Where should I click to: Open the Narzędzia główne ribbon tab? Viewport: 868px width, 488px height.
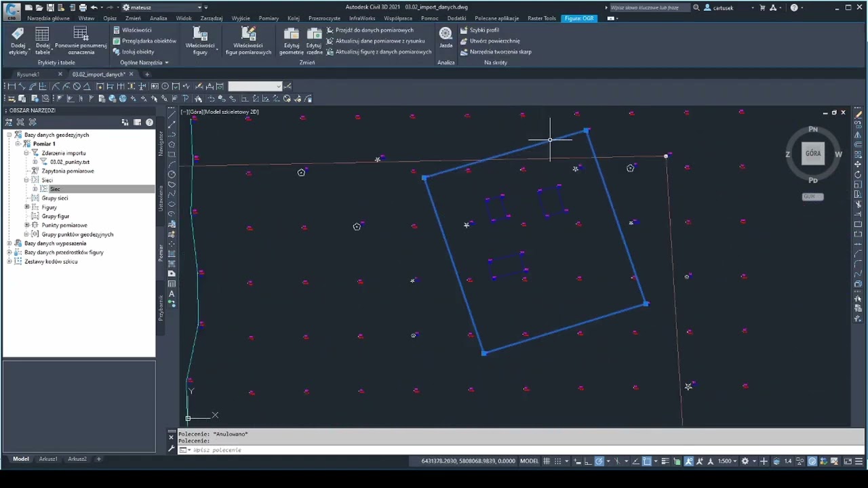pos(48,18)
